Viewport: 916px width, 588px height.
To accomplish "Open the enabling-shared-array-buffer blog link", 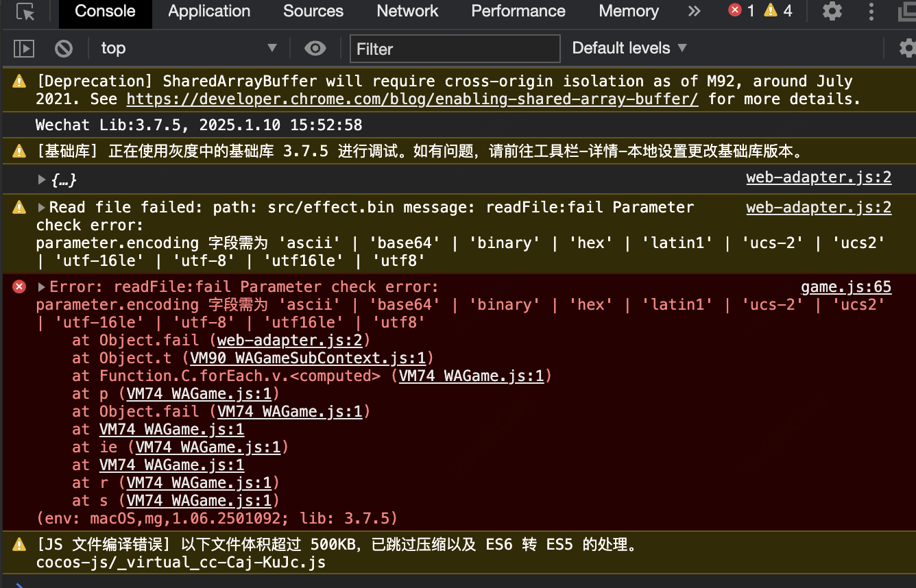I will [x=412, y=99].
